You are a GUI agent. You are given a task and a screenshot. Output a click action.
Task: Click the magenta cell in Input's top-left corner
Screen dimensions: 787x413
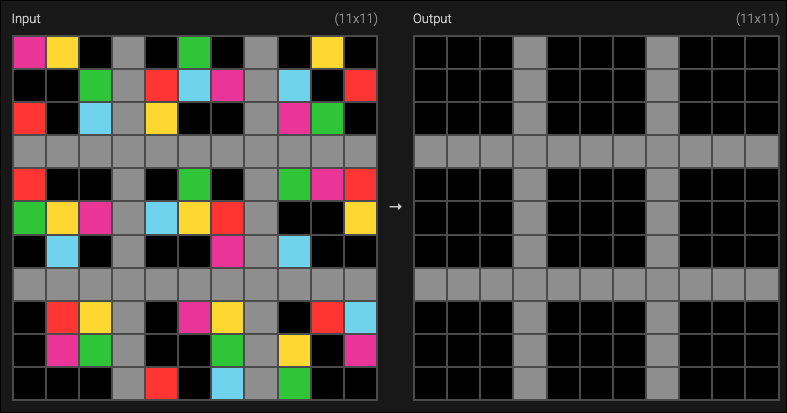point(29,52)
